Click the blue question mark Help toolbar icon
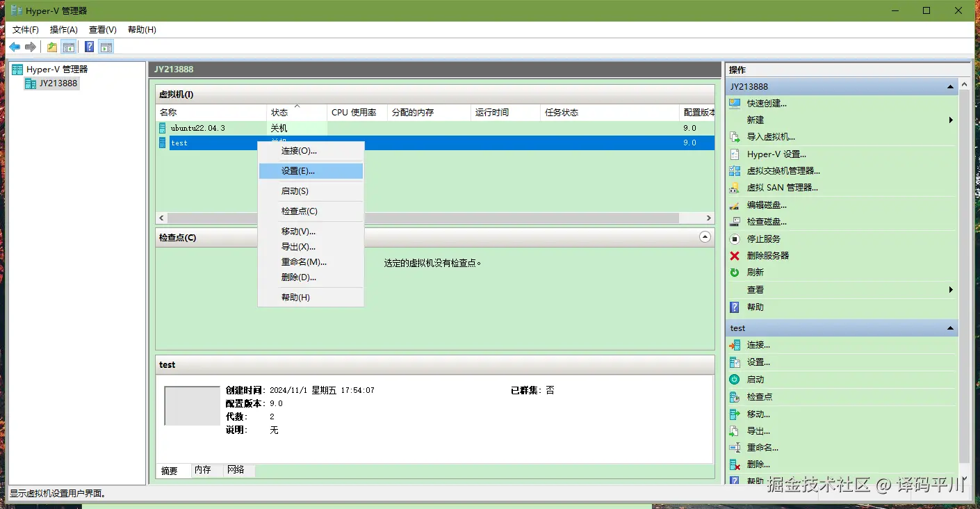Screen dimensions: 980x509 pyautogui.click(x=90, y=47)
